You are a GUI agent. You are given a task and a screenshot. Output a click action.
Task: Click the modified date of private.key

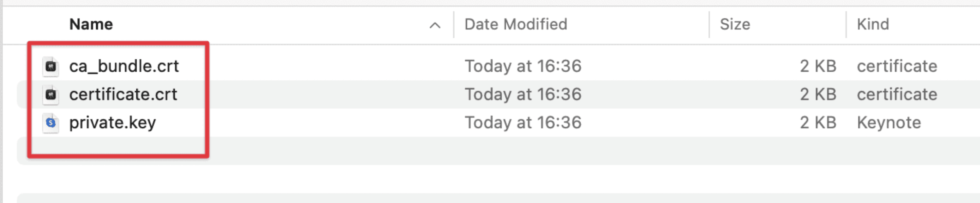click(523, 123)
